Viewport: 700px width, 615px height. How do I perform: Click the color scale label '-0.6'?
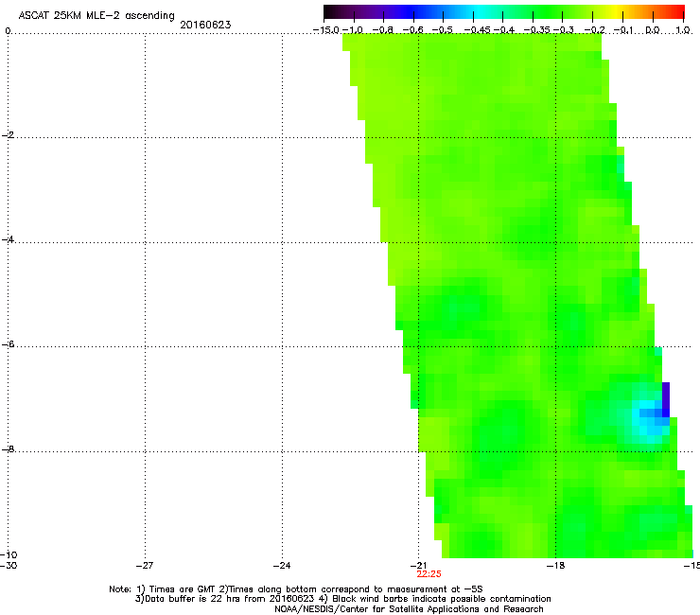(413, 30)
